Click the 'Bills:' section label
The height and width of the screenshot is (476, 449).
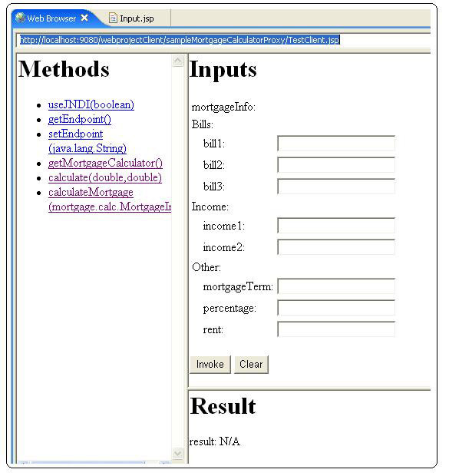pyautogui.click(x=203, y=124)
